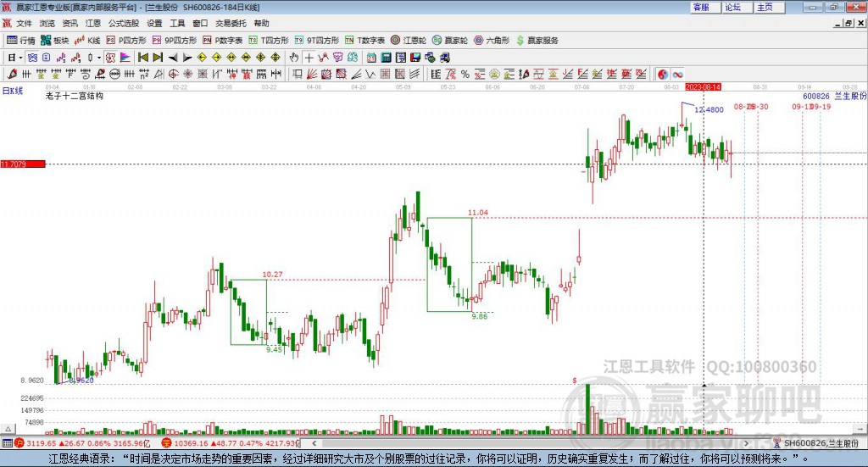The width and height of the screenshot is (868, 467).
Task: Open 赢家服务 with the dollar icon
Action: click(x=537, y=41)
